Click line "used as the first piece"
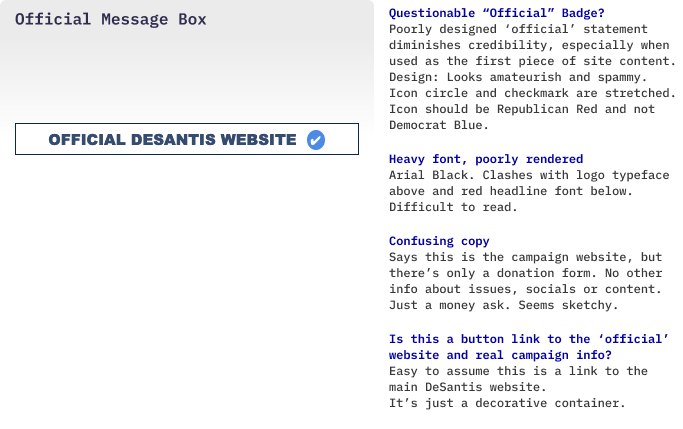 point(532,61)
